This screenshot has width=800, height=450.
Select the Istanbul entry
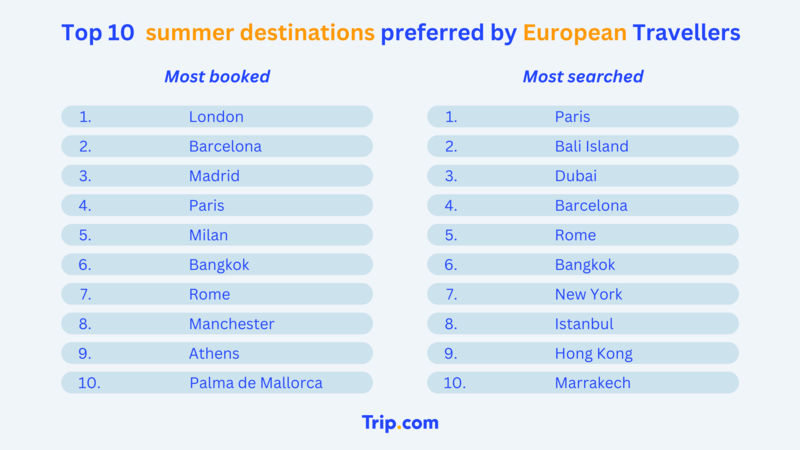pos(583,323)
